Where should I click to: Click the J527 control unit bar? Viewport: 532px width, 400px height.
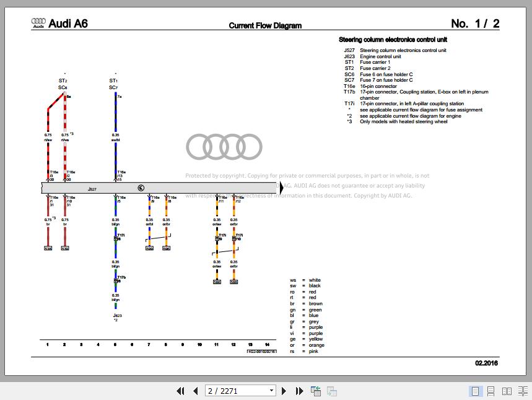[159, 188]
